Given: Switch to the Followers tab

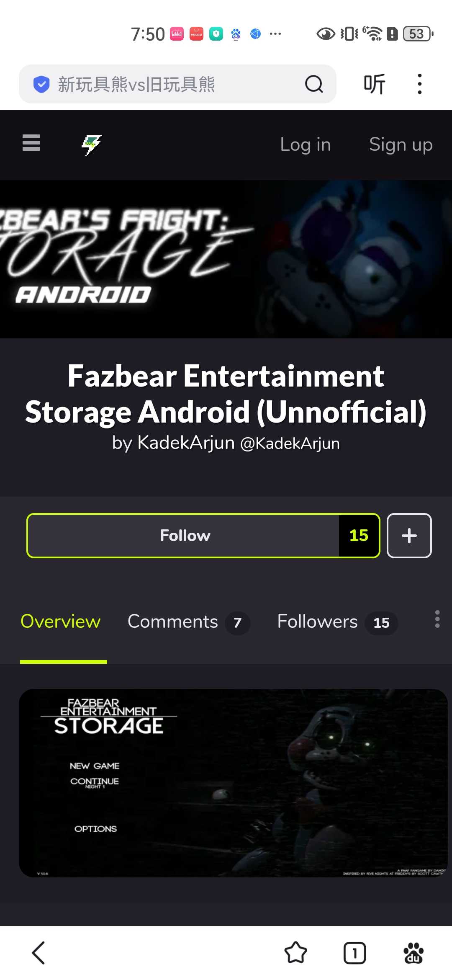Looking at the screenshot, I should [x=337, y=622].
